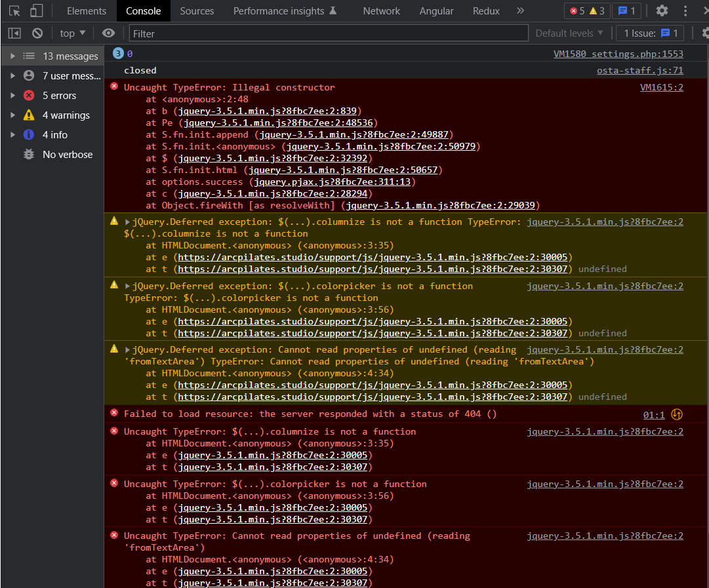Image resolution: width=709 pixels, height=588 pixels.
Task: Open the VM1580 settings.php:1553 source link
Action: 618,54
